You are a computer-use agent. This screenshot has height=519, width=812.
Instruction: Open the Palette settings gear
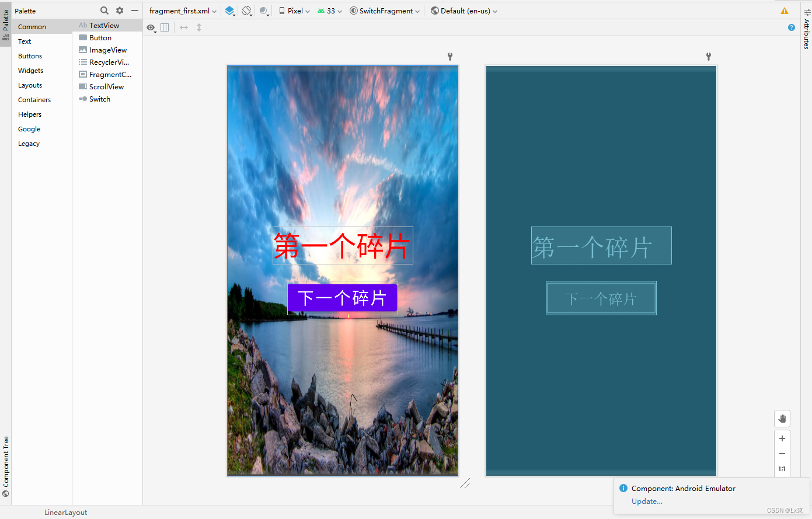pos(119,10)
